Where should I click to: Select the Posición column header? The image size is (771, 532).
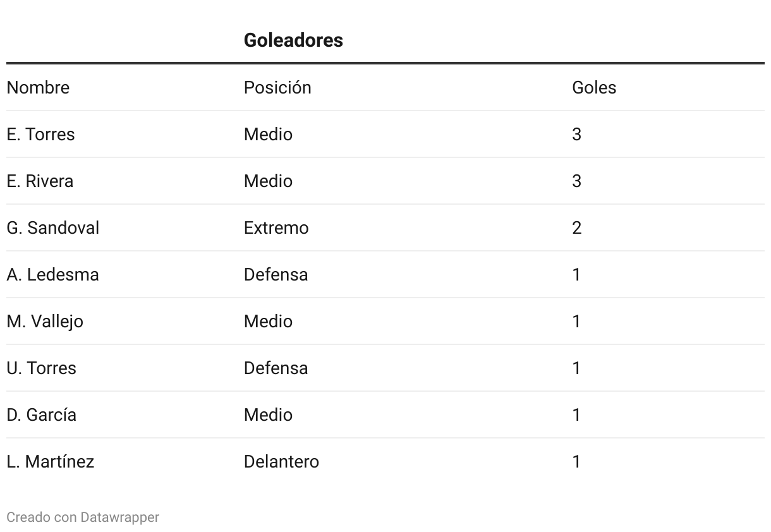(x=277, y=87)
